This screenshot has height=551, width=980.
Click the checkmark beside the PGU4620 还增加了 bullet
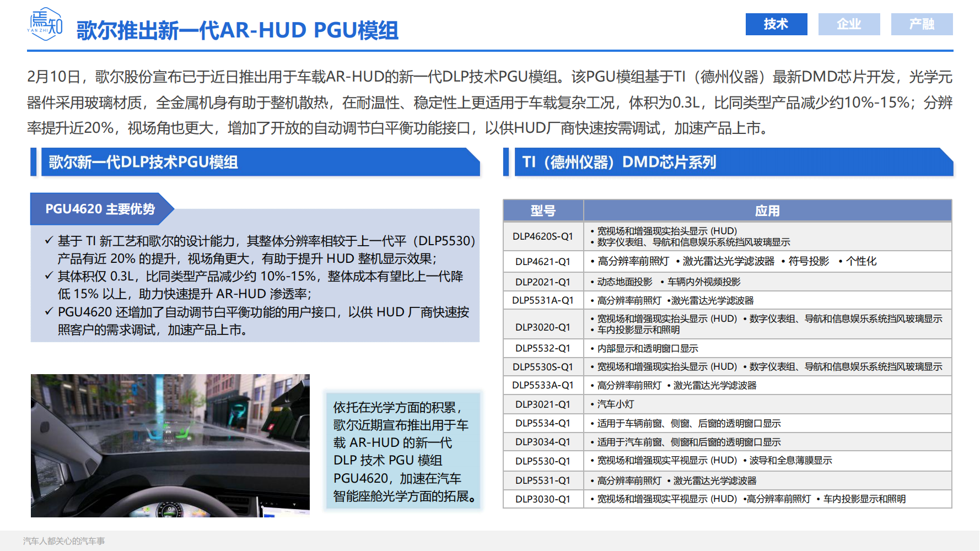(49, 311)
